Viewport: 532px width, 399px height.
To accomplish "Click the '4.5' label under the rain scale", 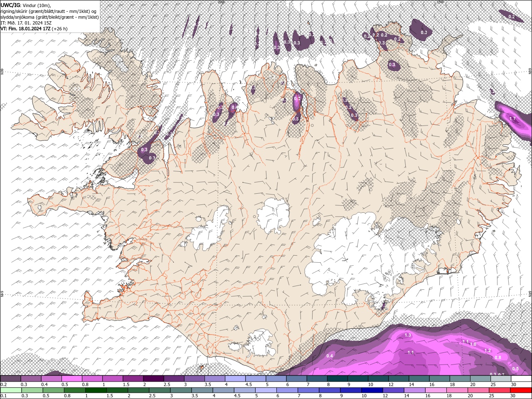I will [237, 396].
